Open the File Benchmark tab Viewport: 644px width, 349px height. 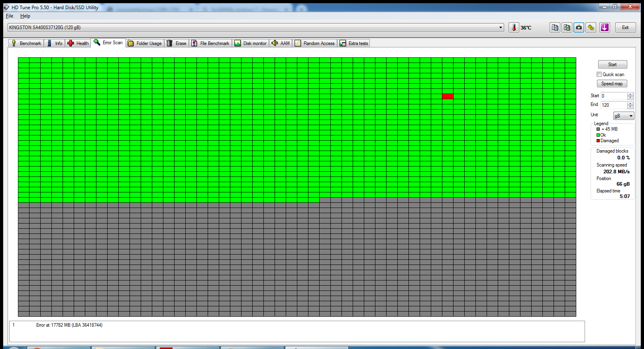(210, 43)
